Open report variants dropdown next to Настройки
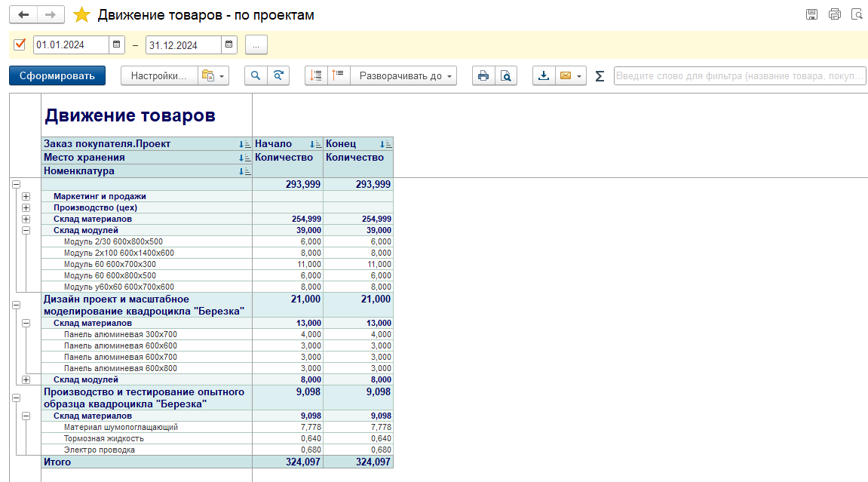This screenshot has width=868, height=482. (x=213, y=75)
